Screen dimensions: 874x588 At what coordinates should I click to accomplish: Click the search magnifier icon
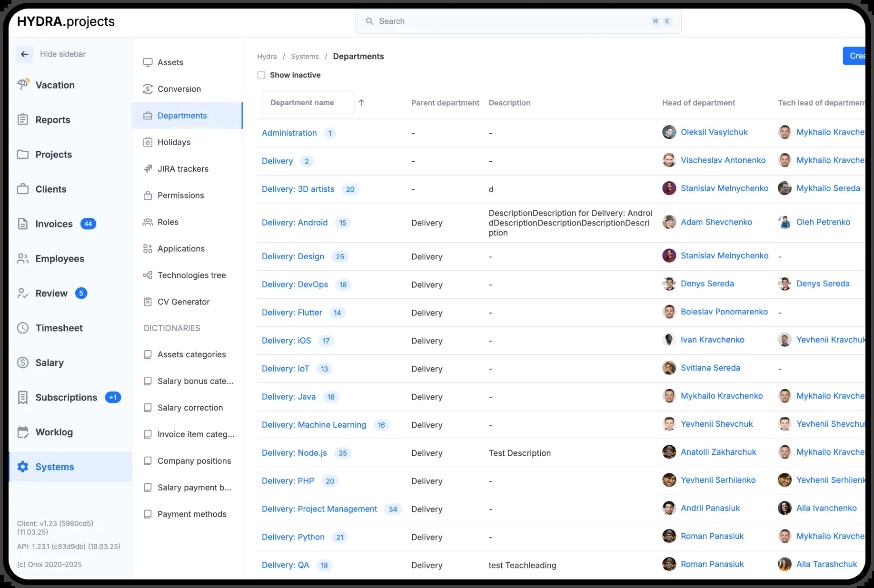pos(369,21)
